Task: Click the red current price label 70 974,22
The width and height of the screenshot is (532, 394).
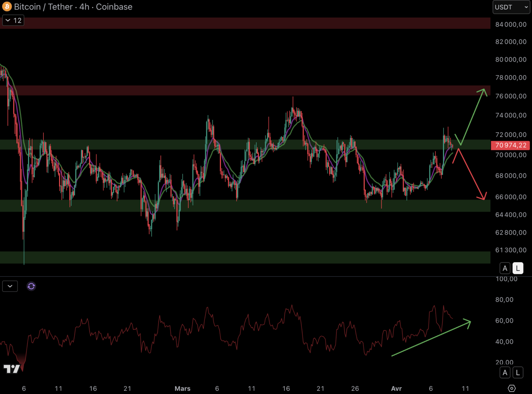Action: coord(510,145)
